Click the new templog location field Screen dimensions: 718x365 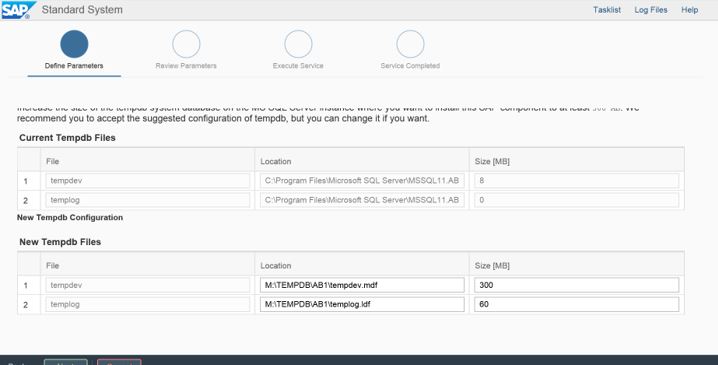tap(362, 304)
